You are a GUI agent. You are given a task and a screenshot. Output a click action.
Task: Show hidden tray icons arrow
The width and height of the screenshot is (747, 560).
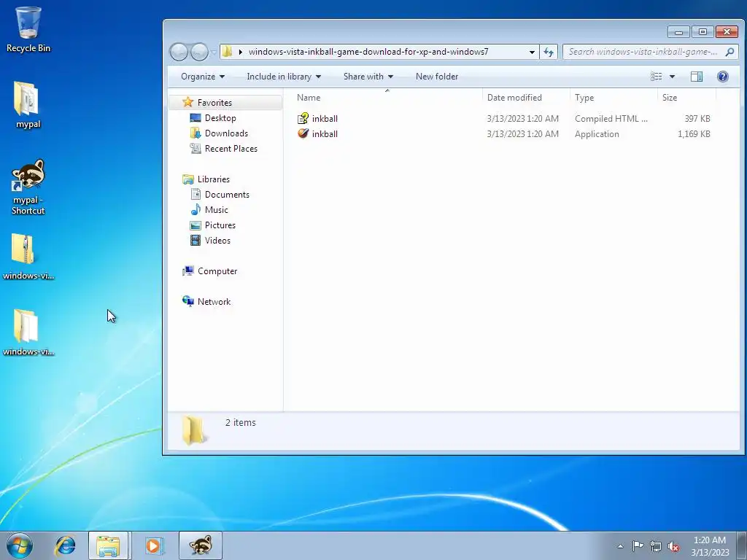(620, 546)
